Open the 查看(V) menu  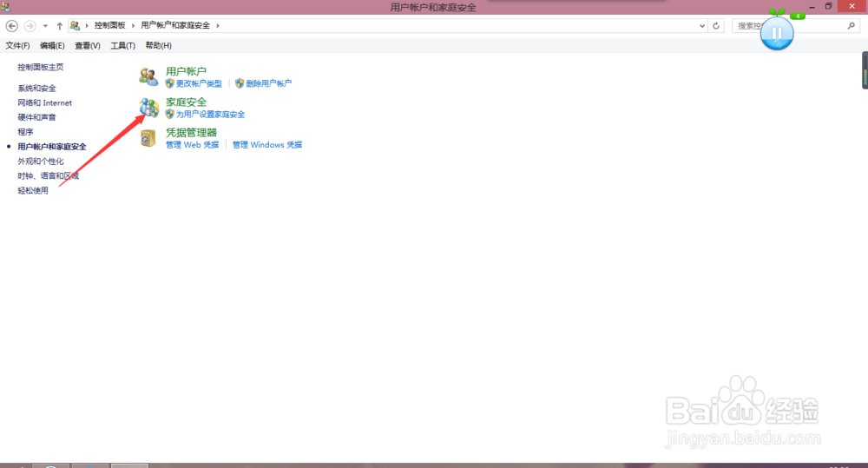[88, 45]
